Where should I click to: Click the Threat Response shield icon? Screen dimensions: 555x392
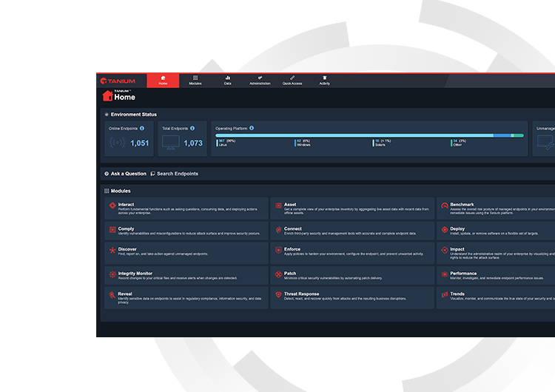click(x=278, y=294)
